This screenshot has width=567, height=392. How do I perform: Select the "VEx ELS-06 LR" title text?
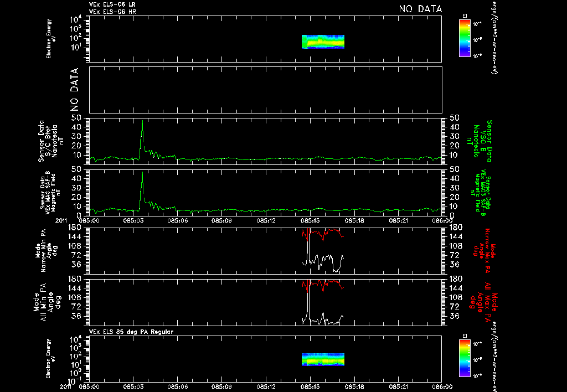112,4
